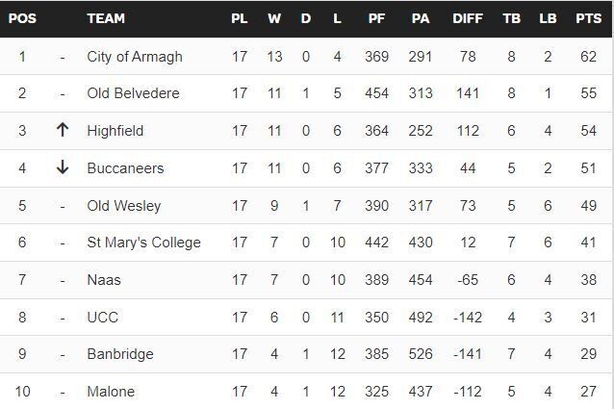Select the Banbridge team name
The height and width of the screenshot is (409, 614).
coord(120,354)
